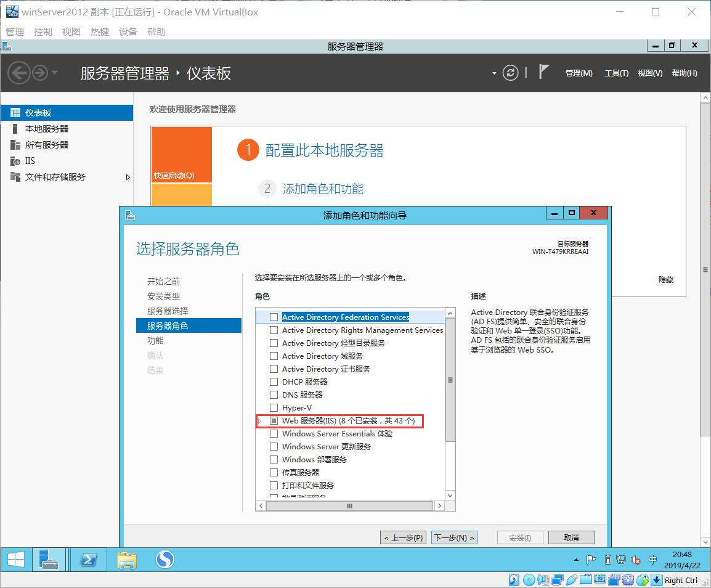
Task: Open Server Manager taskbar icon
Action: (x=49, y=560)
